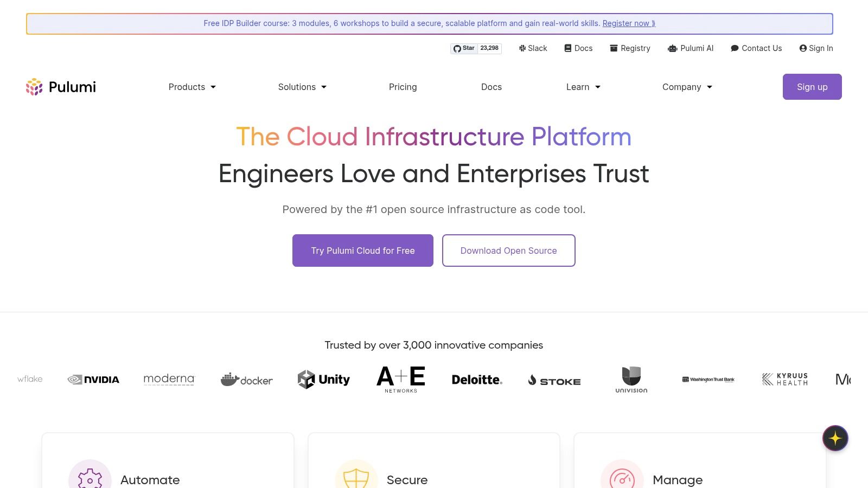Click the Register now banner link
The width and height of the screenshot is (868, 488).
pos(629,23)
